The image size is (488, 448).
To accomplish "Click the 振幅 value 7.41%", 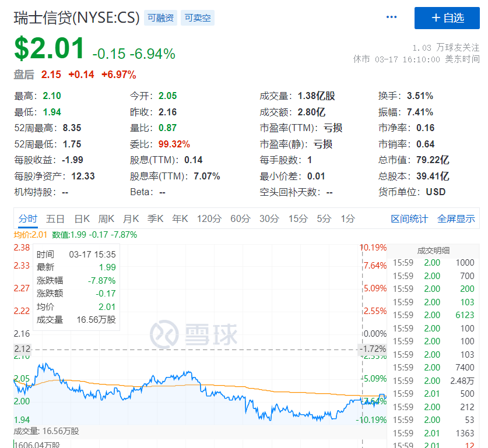I will (420, 112).
